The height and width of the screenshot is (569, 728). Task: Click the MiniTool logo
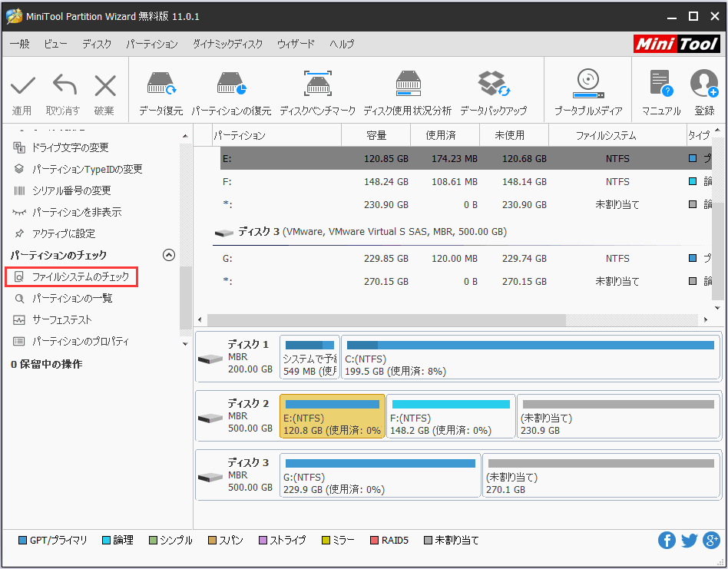click(x=677, y=44)
